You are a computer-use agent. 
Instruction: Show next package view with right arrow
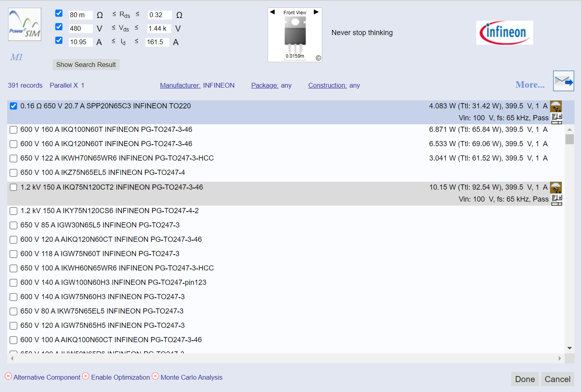tap(316, 12)
